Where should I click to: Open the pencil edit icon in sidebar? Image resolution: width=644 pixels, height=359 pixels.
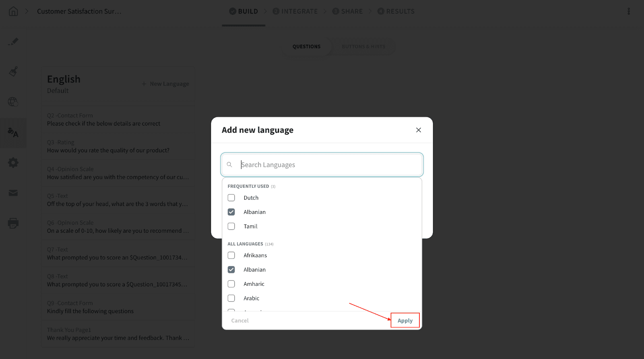[13, 41]
